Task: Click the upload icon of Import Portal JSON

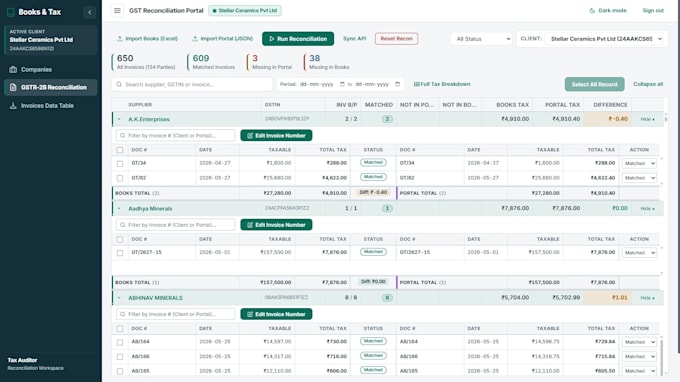Action: point(195,39)
